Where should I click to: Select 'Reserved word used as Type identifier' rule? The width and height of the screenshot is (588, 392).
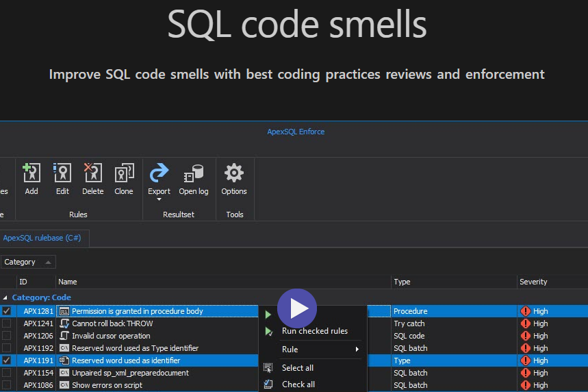coord(136,348)
